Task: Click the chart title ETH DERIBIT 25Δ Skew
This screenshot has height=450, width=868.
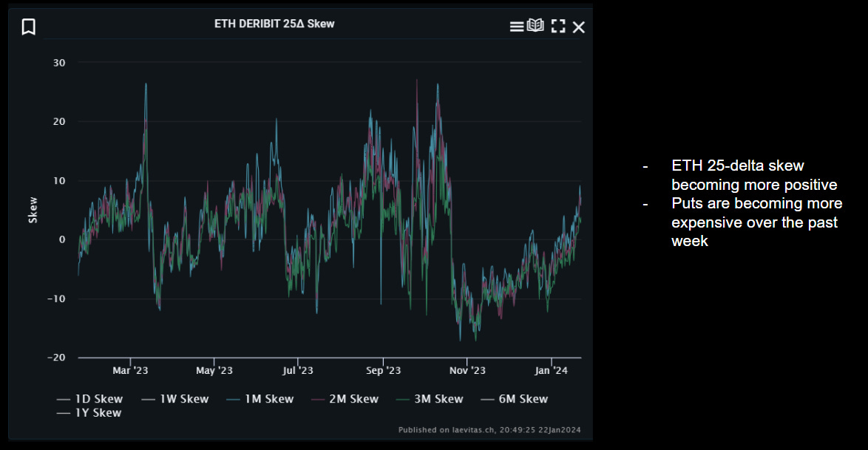Action: click(x=274, y=24)
